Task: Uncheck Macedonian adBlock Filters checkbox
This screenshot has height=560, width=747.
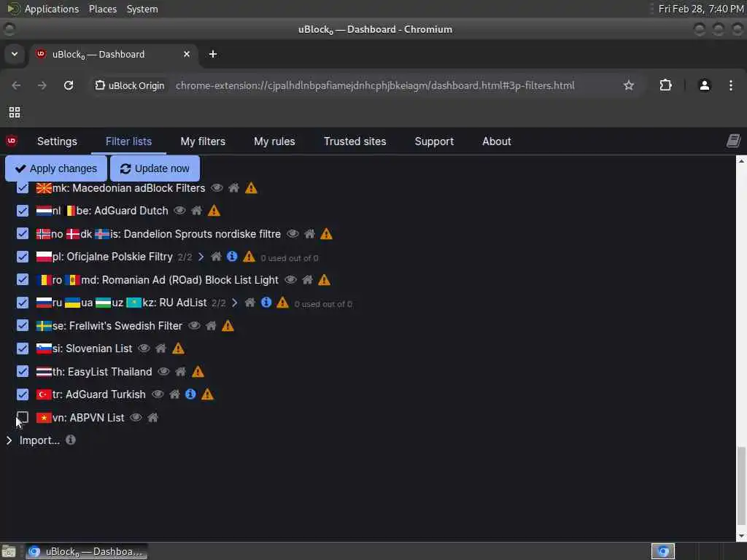Action: [23, 187]
